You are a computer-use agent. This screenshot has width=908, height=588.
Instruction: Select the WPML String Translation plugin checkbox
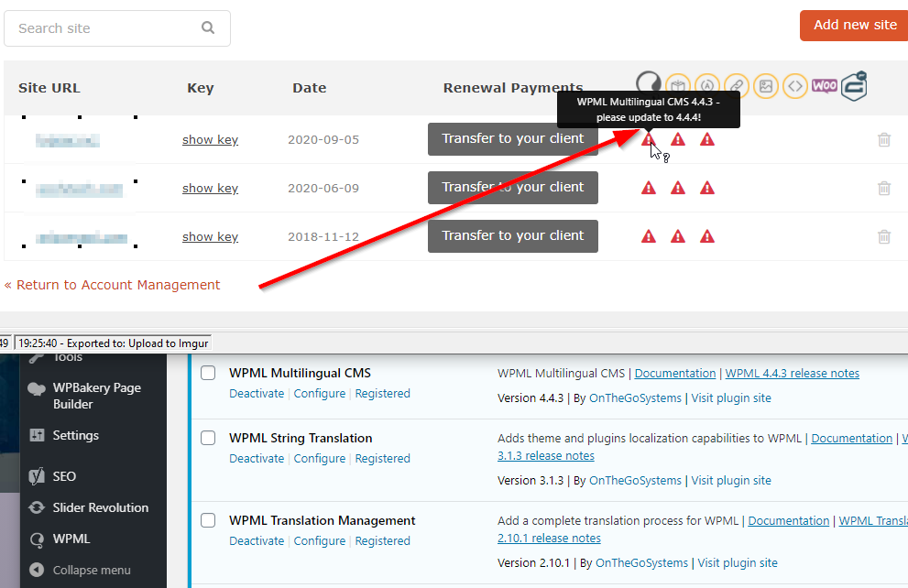point(208,438)
